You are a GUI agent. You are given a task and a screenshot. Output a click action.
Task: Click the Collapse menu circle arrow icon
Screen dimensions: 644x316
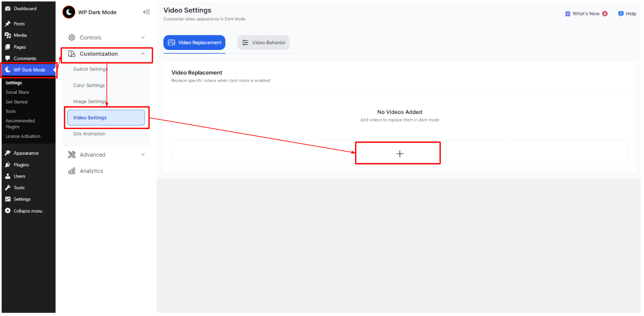pos(8,211)
